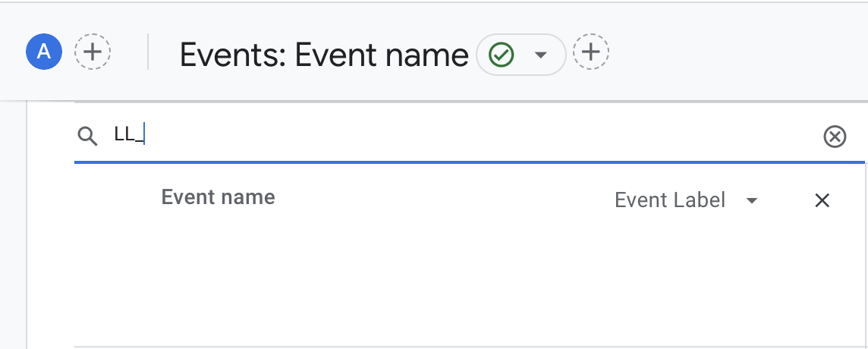The width and height of the screenshot is (868, 349).
Task: Click the blue "A" segment avatar
Action: (x=44, y=52)
